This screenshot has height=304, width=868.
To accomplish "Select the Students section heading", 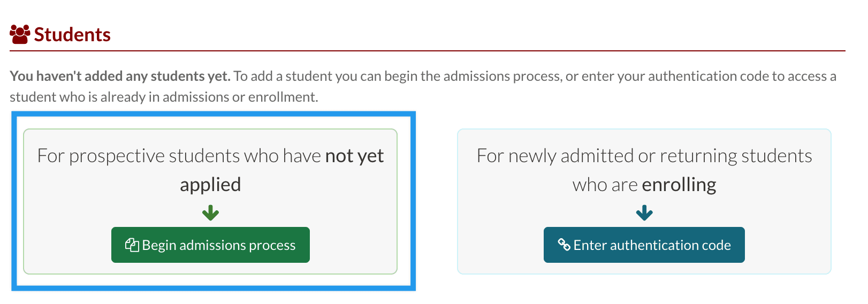I will [x=72, y=35].
